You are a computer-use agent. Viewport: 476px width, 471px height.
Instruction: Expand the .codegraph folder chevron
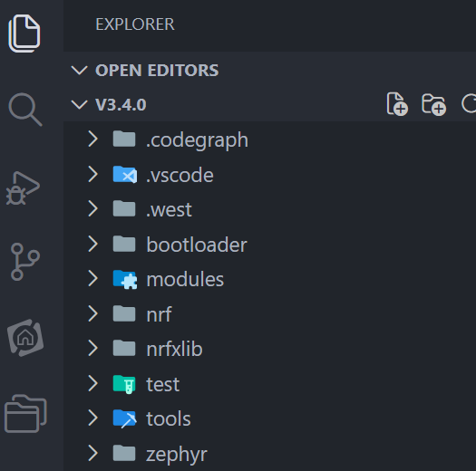[92, 139]
